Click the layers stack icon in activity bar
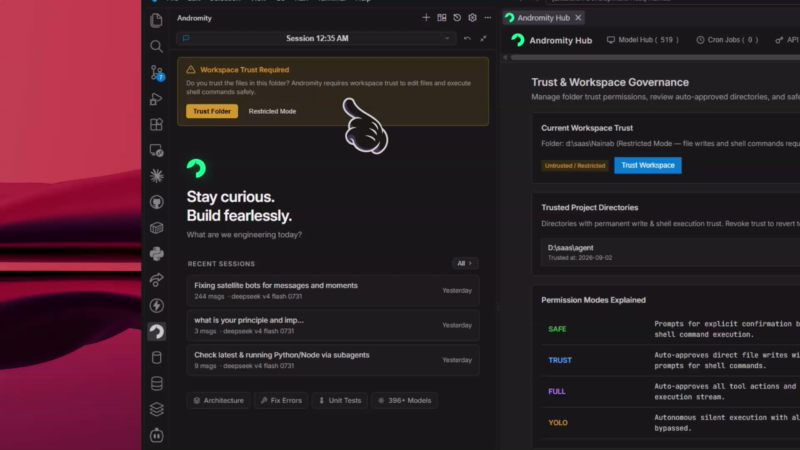The image size is (800, 450). [x=157, y=409]
